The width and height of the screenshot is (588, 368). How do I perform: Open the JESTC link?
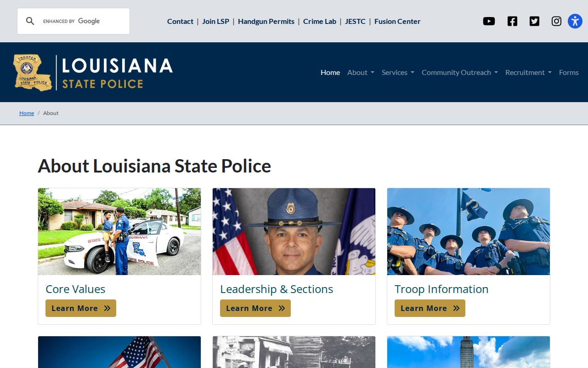click(355, 21)
